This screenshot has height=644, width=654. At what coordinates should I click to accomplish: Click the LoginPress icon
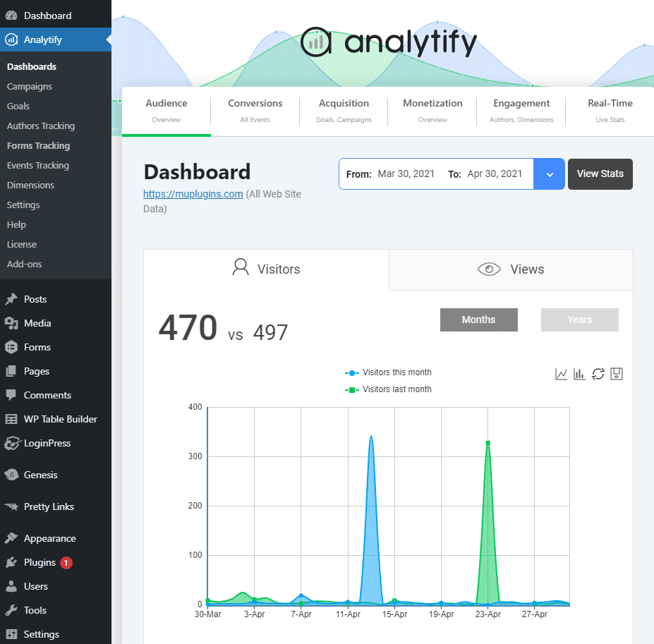point(12,443)
